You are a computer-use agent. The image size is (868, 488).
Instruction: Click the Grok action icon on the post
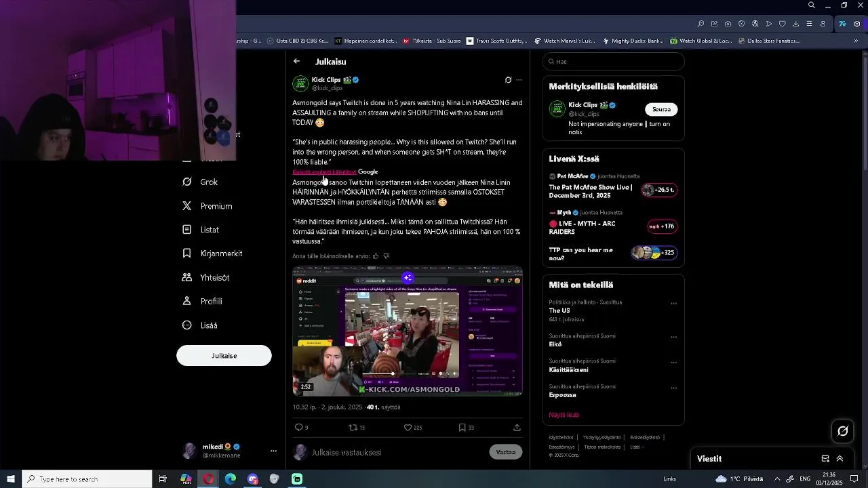click(x=508, y=80)
